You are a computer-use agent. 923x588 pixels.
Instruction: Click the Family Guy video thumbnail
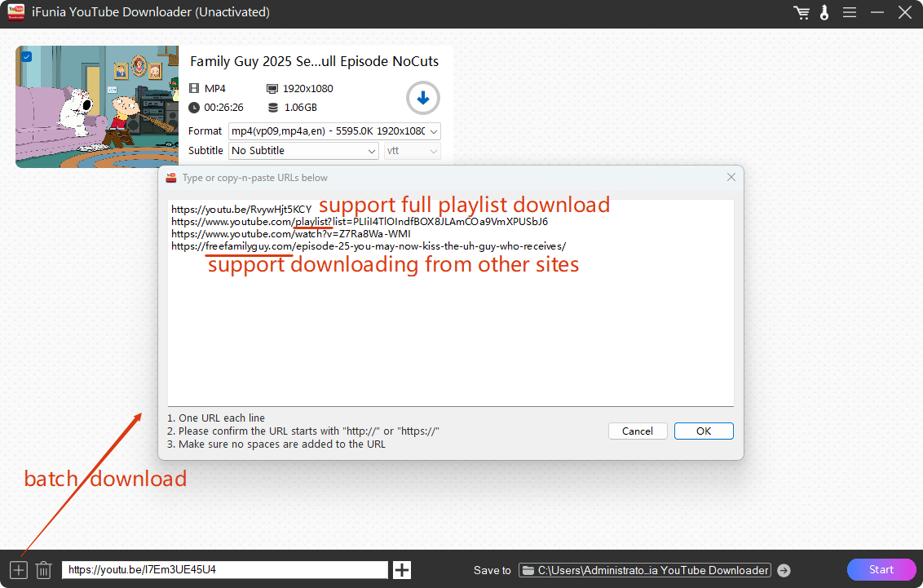(x=96, y=106)
